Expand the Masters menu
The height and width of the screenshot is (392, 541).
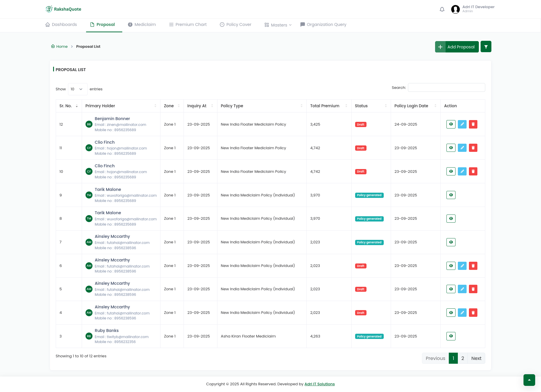click(278, 25)
